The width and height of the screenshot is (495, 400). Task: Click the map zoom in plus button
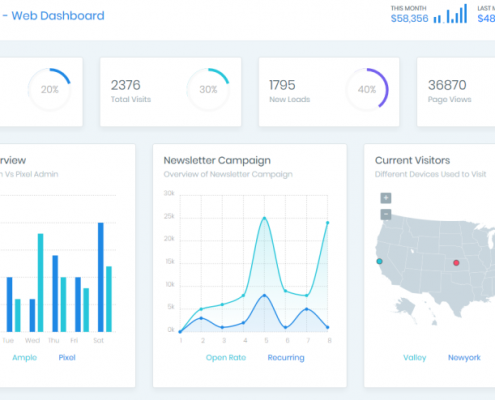(386, 198)
